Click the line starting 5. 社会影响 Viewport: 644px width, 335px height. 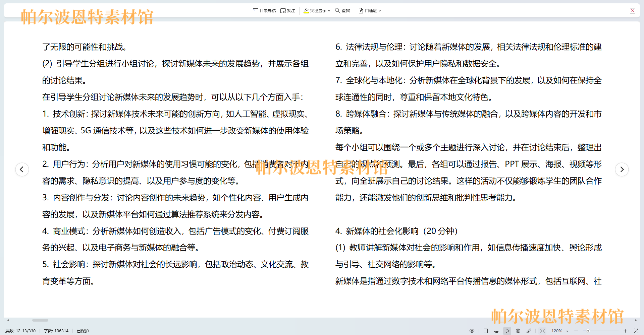pyautogui.click(x=175, y=264)
